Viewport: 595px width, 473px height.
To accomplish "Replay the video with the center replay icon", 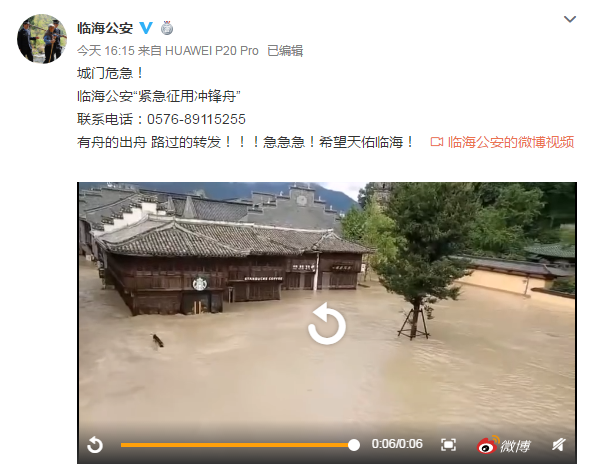I will (327, 323).
